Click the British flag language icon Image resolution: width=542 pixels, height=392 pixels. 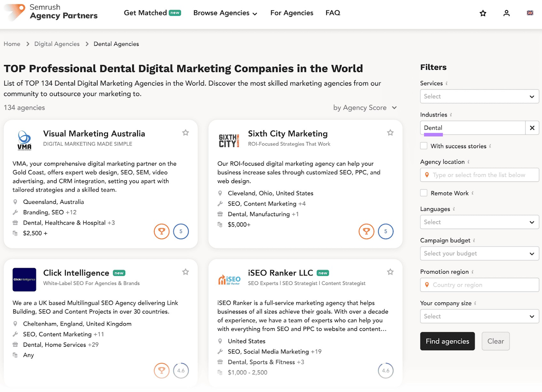[530, 13]
